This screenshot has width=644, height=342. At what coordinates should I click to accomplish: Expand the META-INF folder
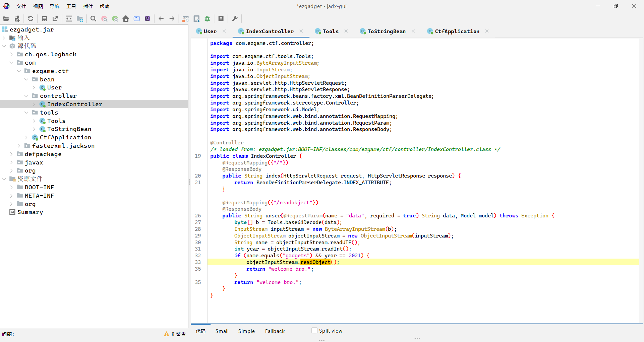pyautogui.click(x=11, y=196)
